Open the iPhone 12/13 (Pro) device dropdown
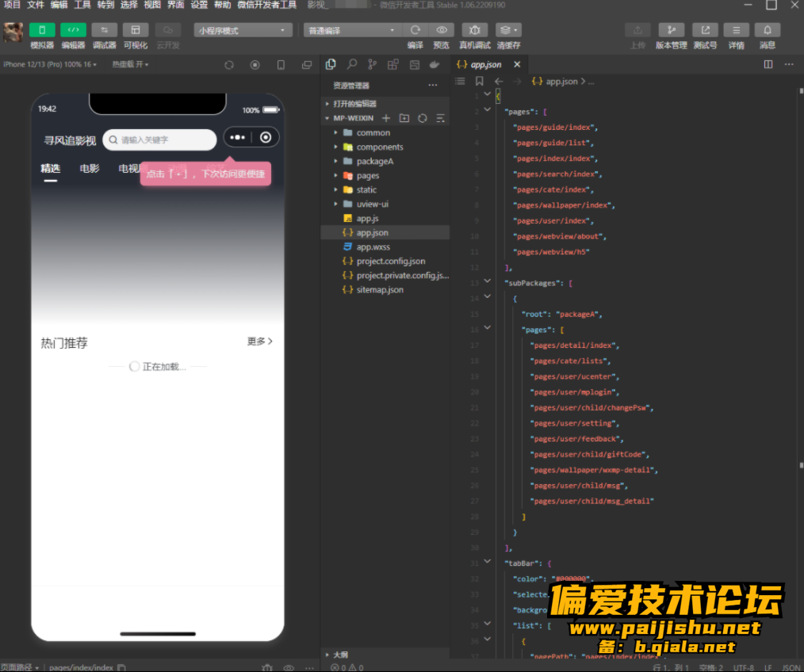This screenshot has width=804, height=672. tap(50, 65)
